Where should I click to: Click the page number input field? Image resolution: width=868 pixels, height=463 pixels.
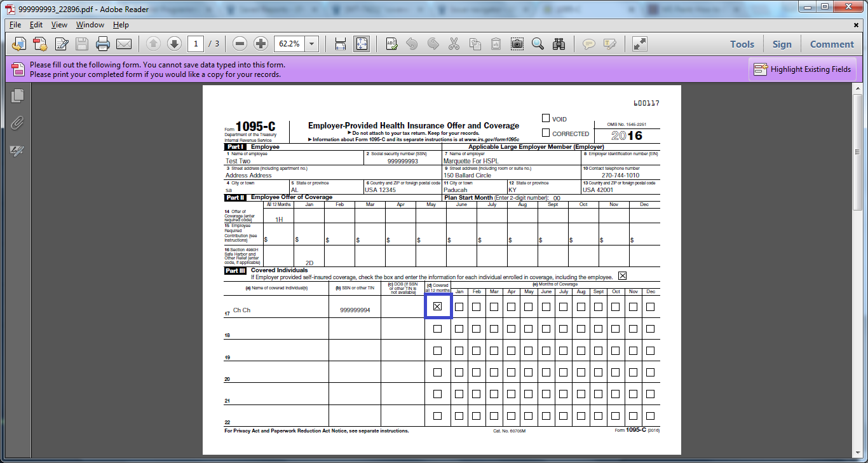196,44
